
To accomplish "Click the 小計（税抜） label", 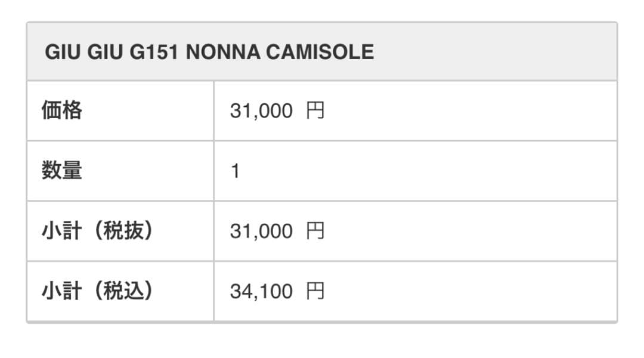I will (x=98, y=231).
